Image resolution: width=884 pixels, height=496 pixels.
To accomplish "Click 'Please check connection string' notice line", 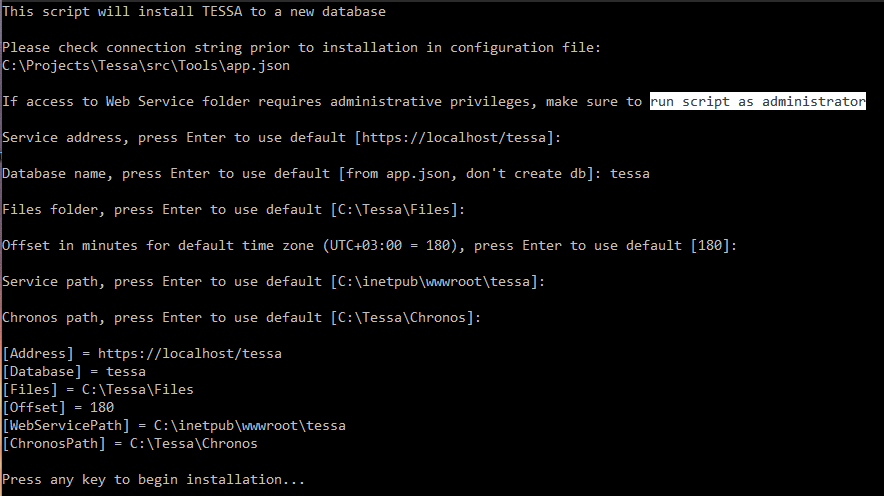I will click(302, 47).
